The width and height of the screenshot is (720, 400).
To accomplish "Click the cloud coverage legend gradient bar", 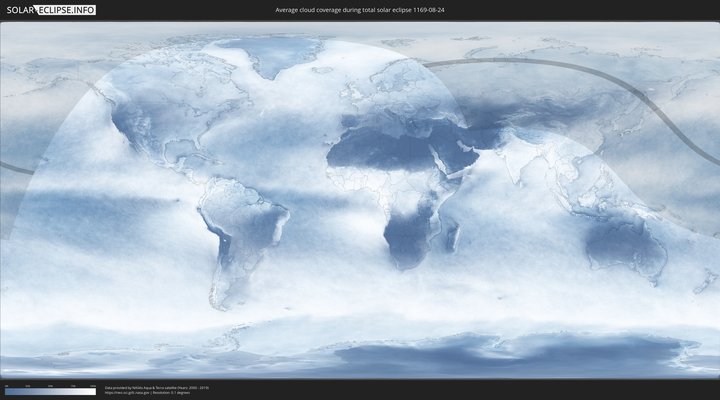I will coord(50,391).
